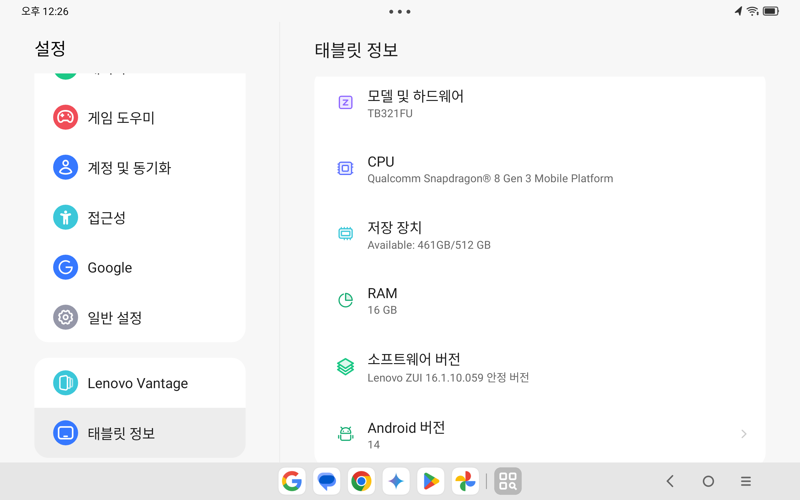Tap the back navigation arrow
The width and height of the screenshot is (800, 500).
coord(670,481)
